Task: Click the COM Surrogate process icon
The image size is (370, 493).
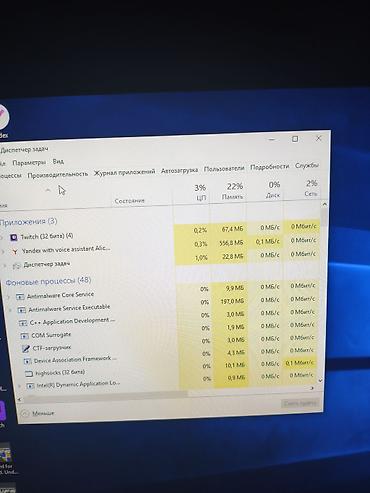Action: [24, 336]
